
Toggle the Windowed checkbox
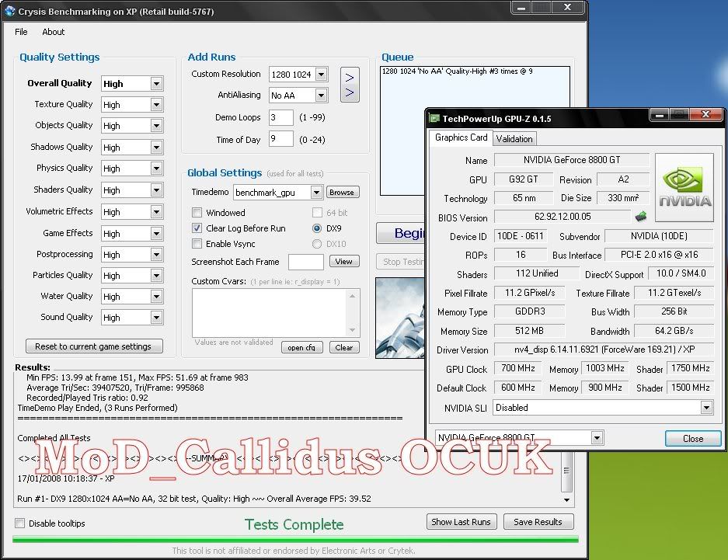click(197, 213)
